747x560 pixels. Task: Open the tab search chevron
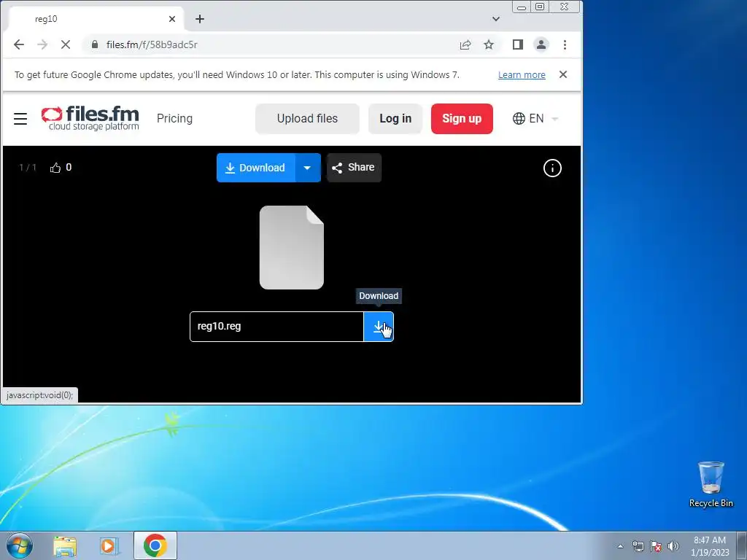point(496,19)
